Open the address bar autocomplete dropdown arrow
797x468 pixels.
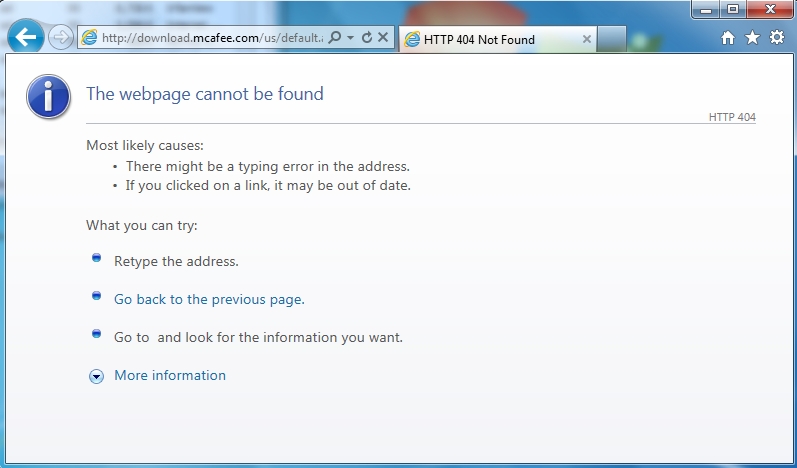[350, 38]
